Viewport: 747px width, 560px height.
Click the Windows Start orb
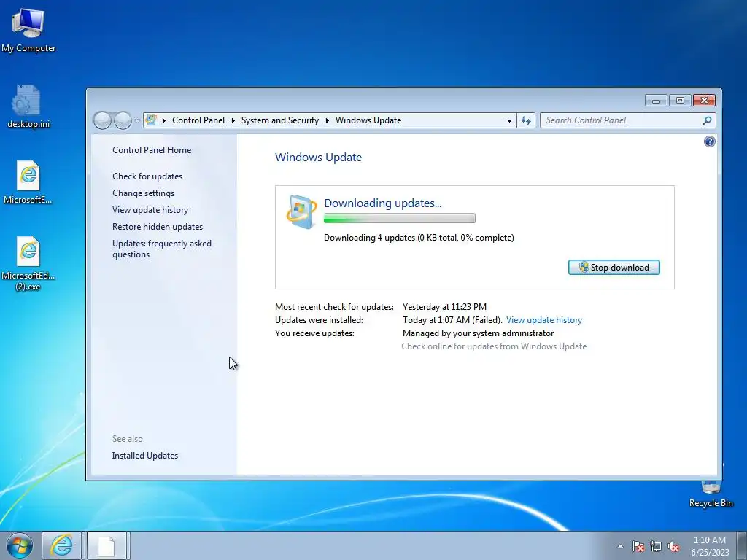point(20,545)
